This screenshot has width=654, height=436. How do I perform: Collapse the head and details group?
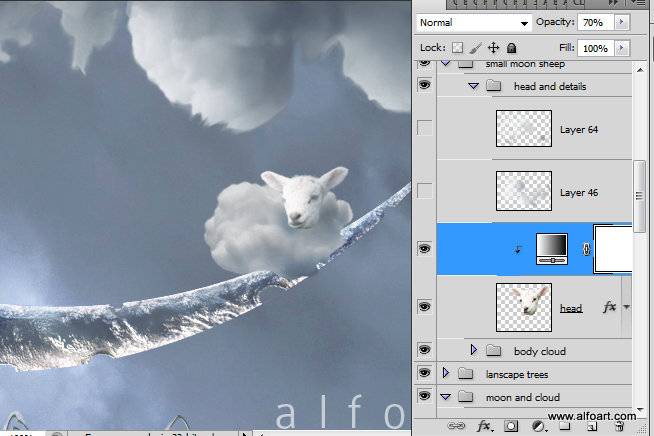[473, 86]
